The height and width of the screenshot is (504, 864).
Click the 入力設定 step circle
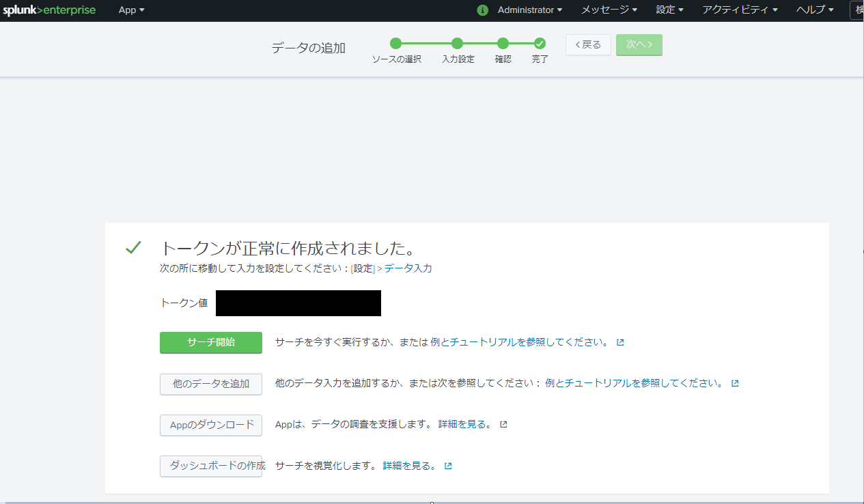point(458,44)
